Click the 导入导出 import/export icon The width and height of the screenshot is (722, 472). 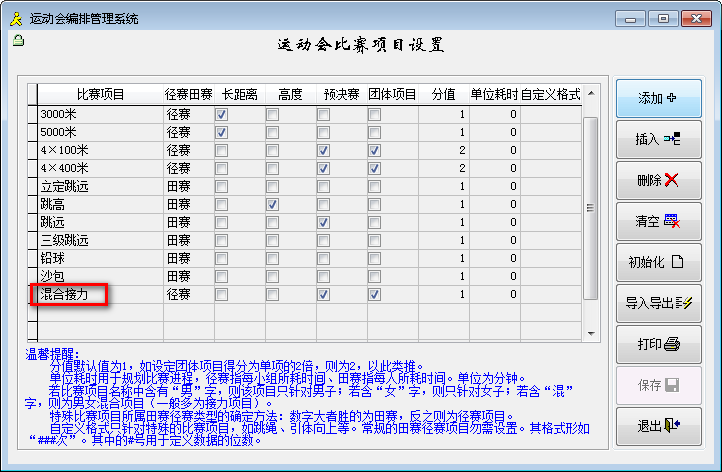(685, 303)
